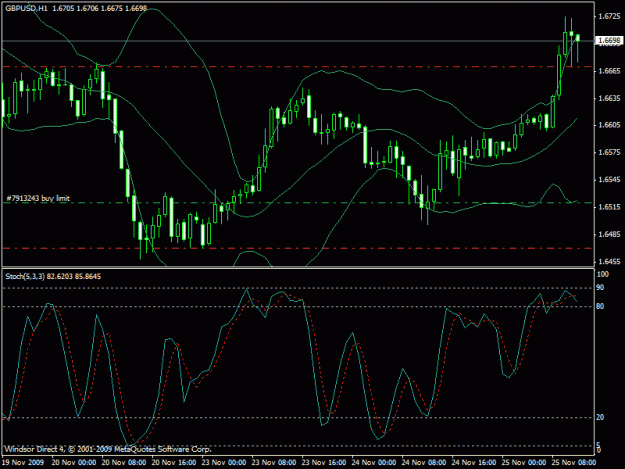Screen dimensions: 625x469
Task: Click the 24 Nov 16:00 time label
Action: point(474,463)
